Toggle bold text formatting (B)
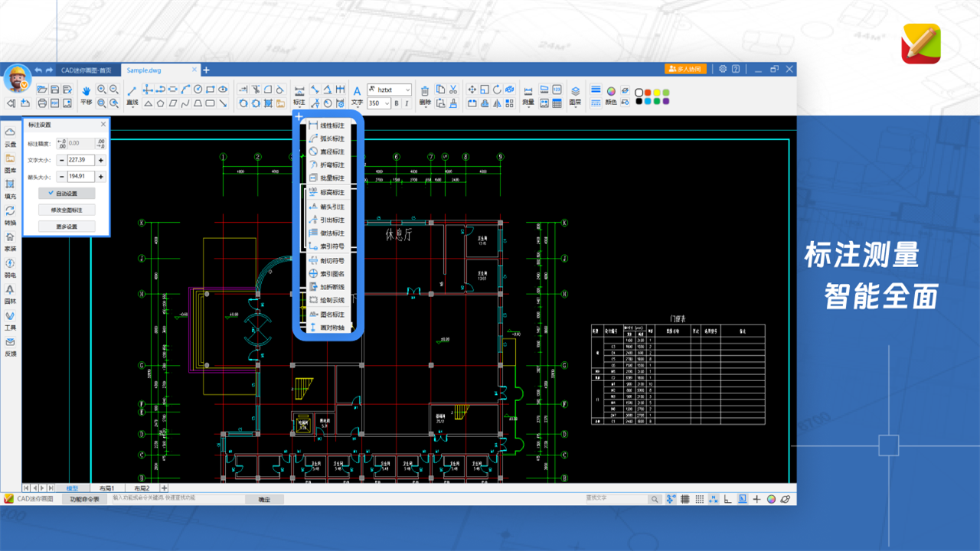980x551 pixels. pyautogui.click(x=397, y=103)
